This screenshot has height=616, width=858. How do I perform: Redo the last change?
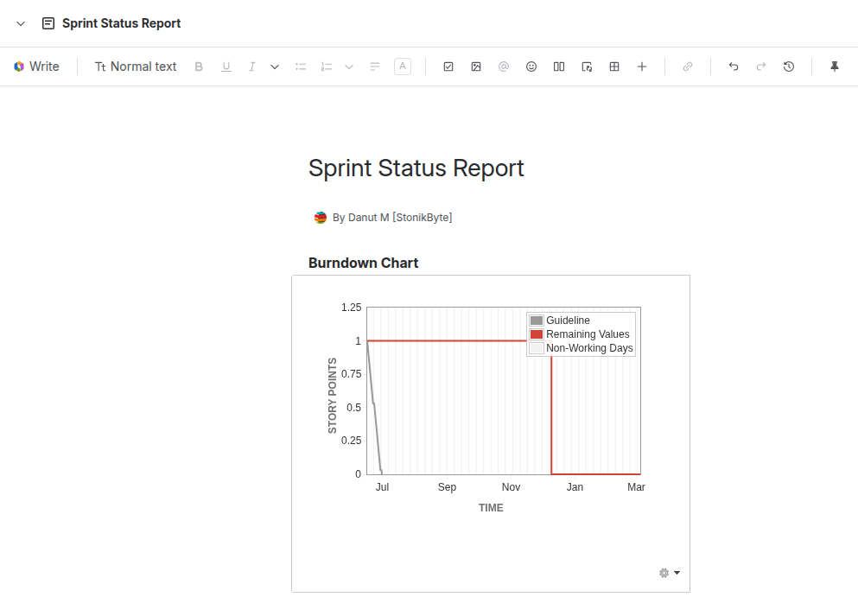[761, 67]
